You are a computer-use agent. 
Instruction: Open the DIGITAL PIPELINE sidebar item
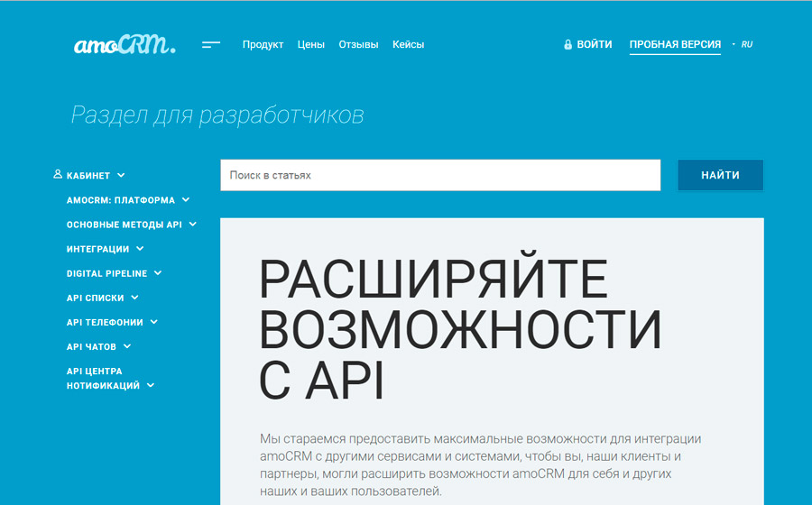tap(106, 274)
